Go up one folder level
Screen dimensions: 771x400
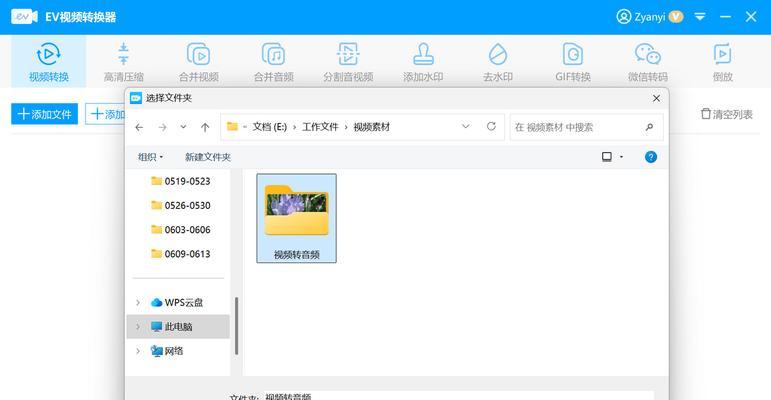[x=205, y=127]
